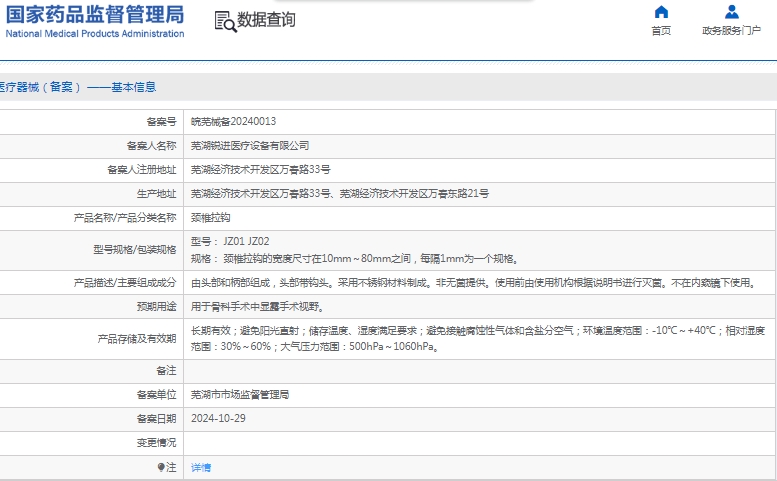This screenshot has height=481, width=777.
Task: Click the 数据查询 heading text
Action: 266,20
